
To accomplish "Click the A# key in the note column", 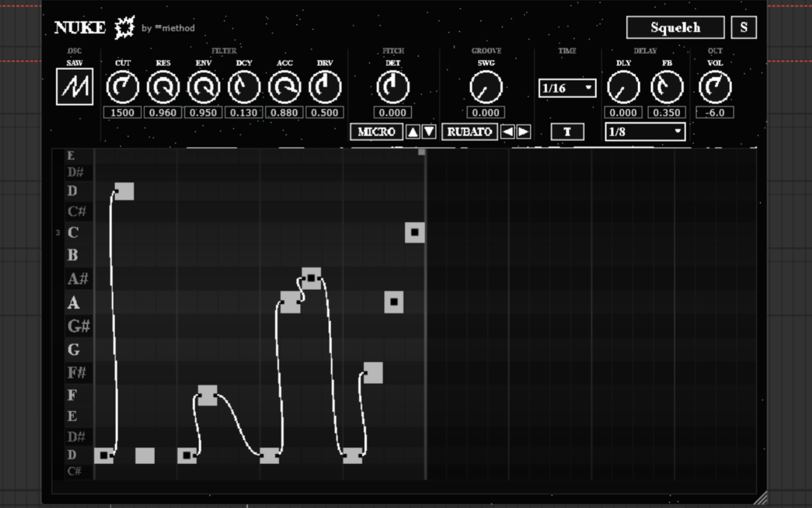I will pos(78,279).
